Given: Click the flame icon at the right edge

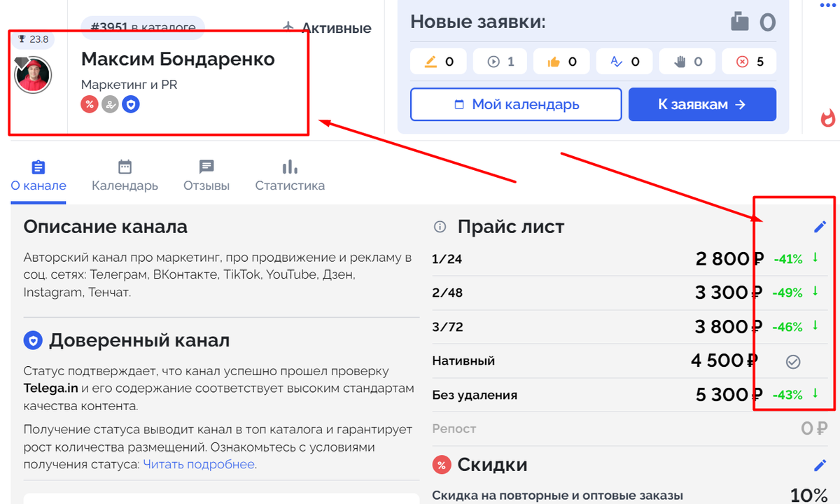Looking at the screenshot, I should 828,118.
